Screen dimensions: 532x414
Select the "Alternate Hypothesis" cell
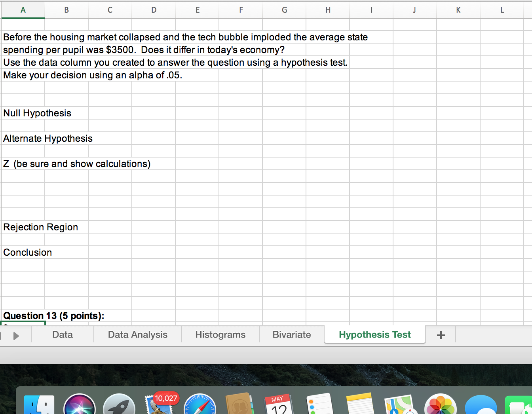click(x=48, y=139)
